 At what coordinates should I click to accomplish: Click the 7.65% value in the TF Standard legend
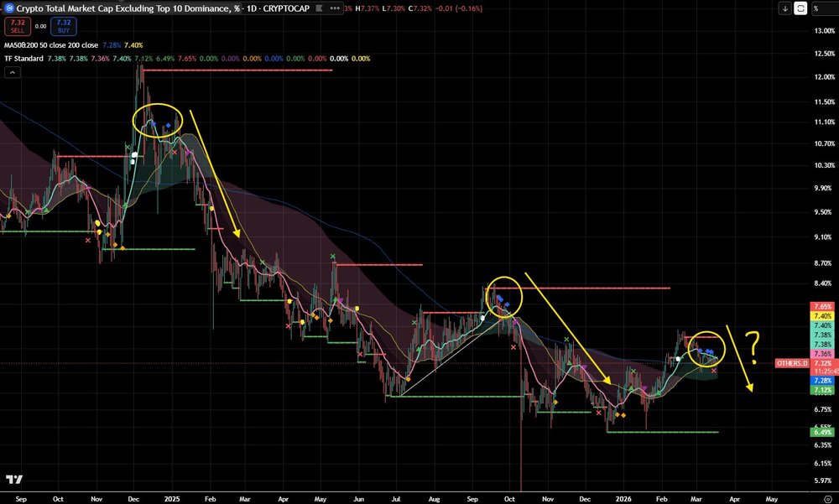[x=187, y=59]
